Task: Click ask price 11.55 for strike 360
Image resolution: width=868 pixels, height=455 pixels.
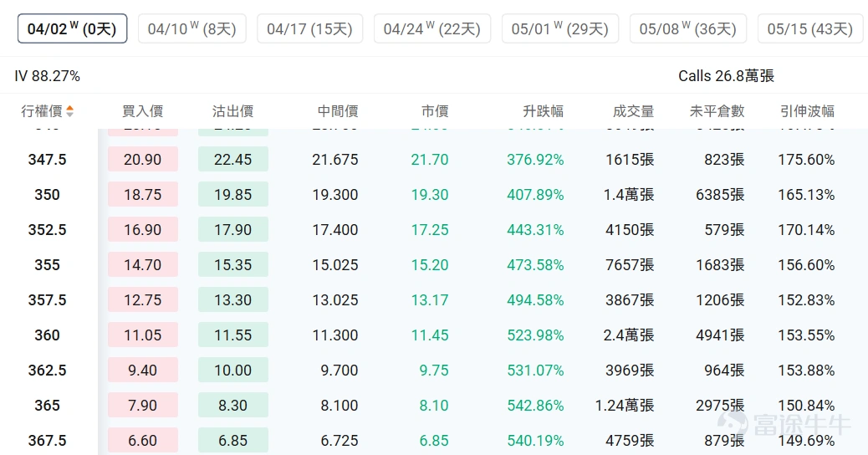Action: click(x=233, y=335)
